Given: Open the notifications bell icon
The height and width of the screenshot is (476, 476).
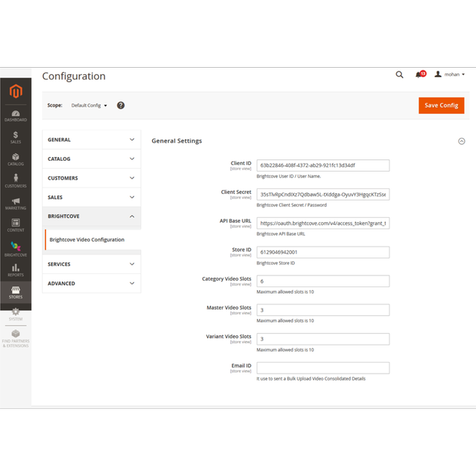Looking at the screenshot, I should 419,74.
